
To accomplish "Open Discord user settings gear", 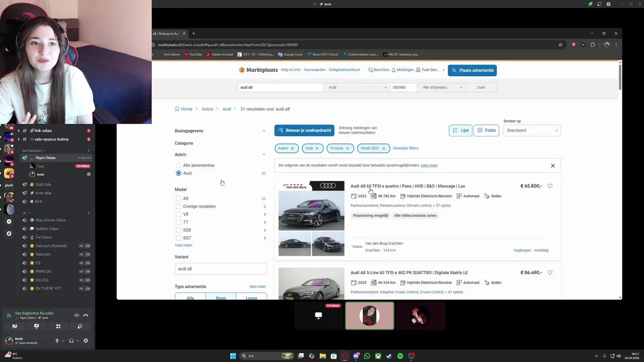I will [86, 340].
